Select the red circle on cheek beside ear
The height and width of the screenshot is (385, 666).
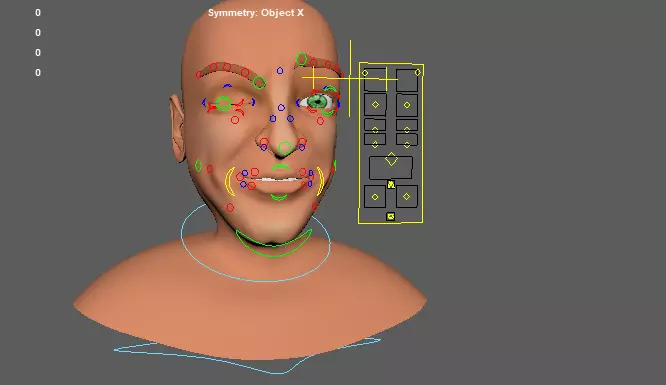click(x=210, y=169)
